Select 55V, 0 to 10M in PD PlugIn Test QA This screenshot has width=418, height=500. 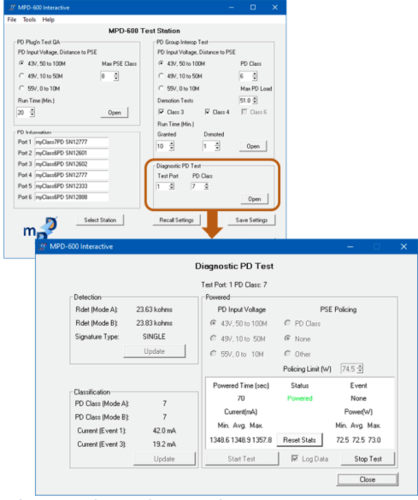coord(39,88)
